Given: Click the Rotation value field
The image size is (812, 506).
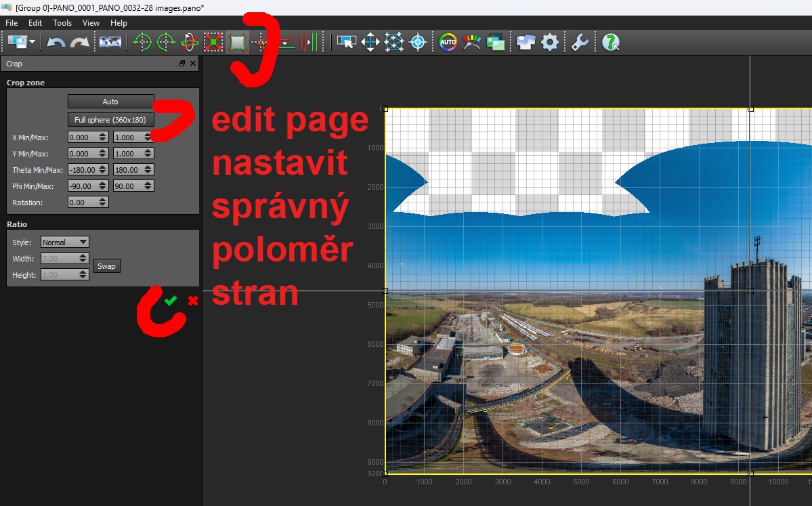Looking at the screenshot, I should click(83, 203).
